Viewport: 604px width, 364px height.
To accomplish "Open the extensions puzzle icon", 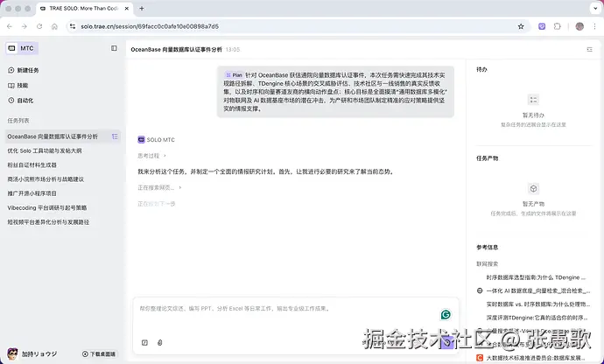I will pos(557,26).
